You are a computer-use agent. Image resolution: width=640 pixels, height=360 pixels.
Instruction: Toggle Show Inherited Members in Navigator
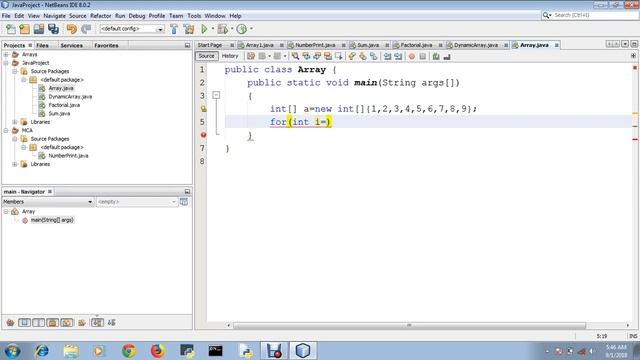10,323
